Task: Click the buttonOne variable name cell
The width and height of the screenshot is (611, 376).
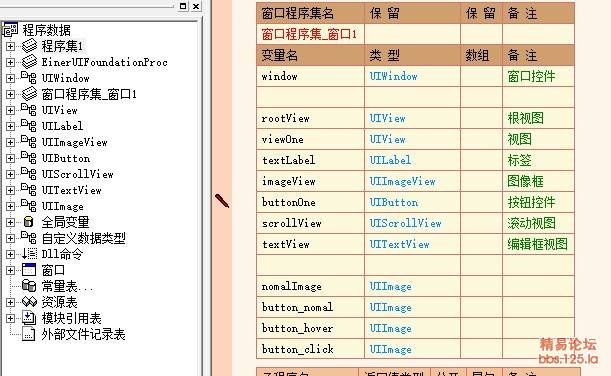Action: click(x=311, y=202)
